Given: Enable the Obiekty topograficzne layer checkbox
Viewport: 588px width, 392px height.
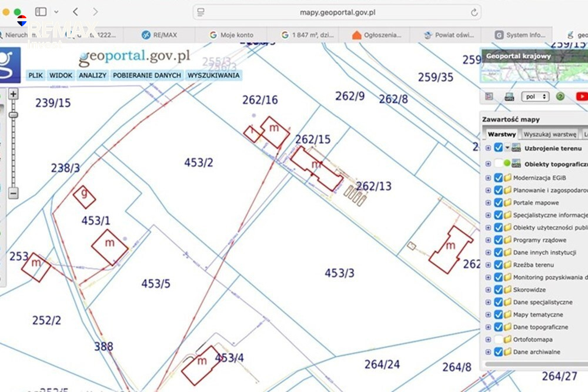Looking at the screenshot, I should pyautogui.click(x=498, y=163).
